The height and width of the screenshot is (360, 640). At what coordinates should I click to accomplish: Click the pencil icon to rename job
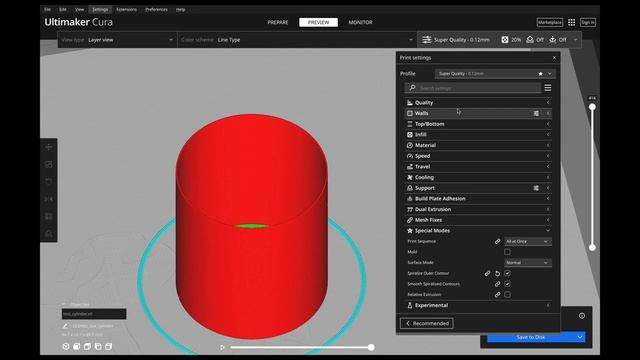pos(65,326)
